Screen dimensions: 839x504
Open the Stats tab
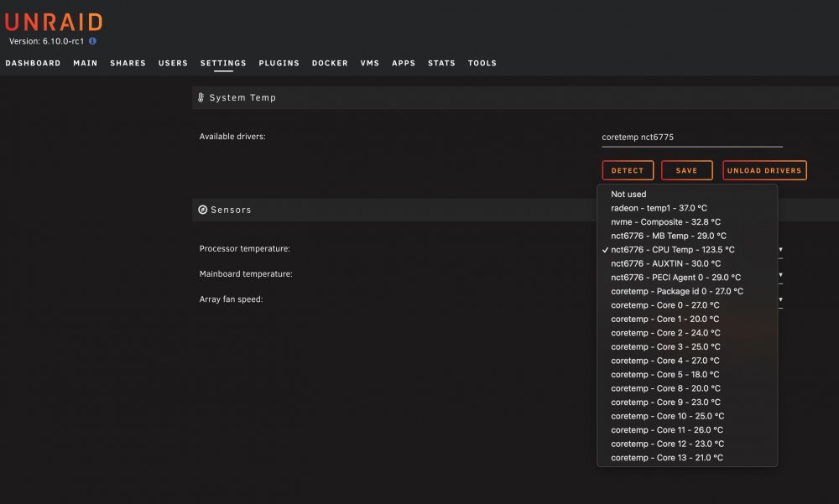441,63
